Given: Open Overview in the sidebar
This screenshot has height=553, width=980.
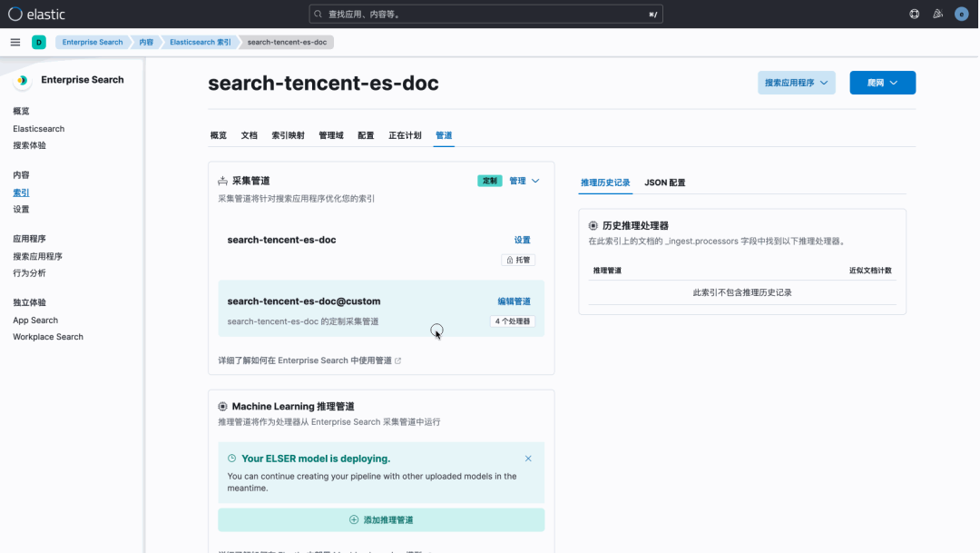Looking at the screenshot, I should point(21,112).
